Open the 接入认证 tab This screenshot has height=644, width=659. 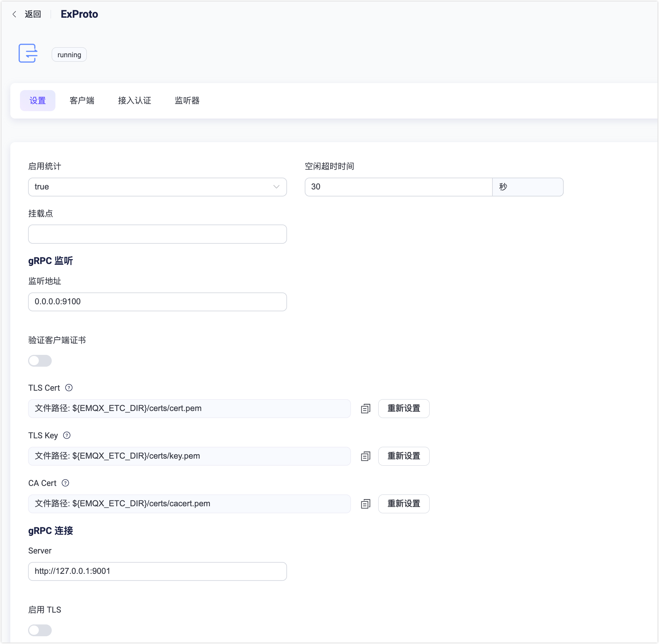point(134,100)
